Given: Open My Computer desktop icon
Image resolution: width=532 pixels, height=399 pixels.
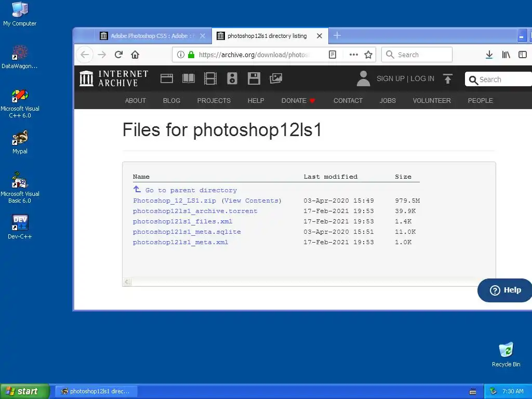Looking at the screenshot, I should (20, 14).
